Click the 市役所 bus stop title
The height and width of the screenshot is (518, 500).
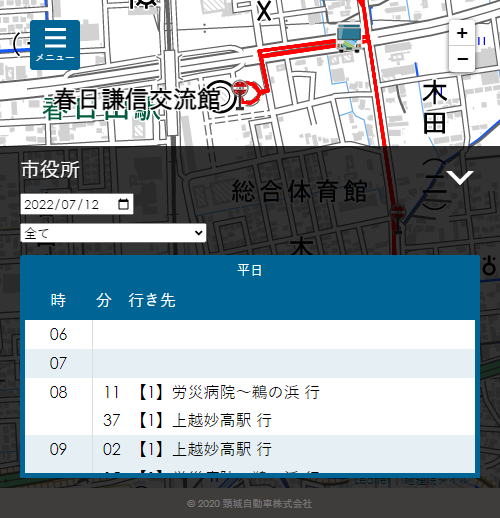point(50,169)
